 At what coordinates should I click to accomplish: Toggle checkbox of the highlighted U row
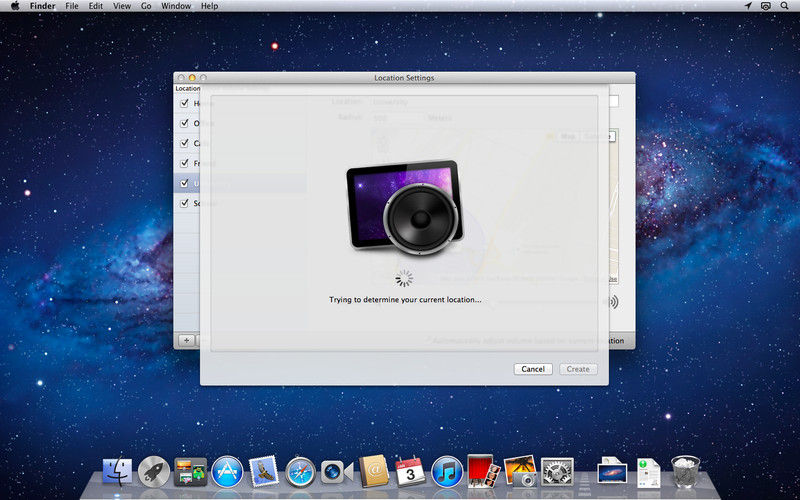(184, 183)
